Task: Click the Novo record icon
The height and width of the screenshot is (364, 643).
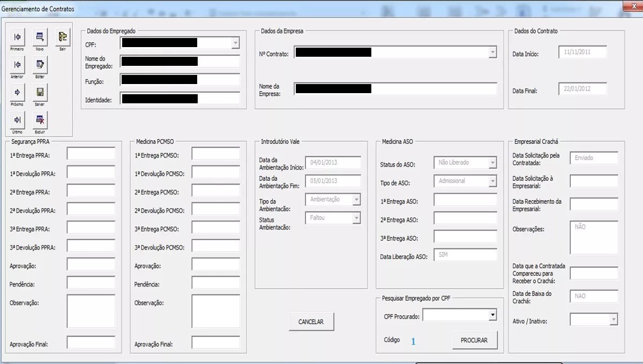Action: pyautogui.click(x=40, y=37)
